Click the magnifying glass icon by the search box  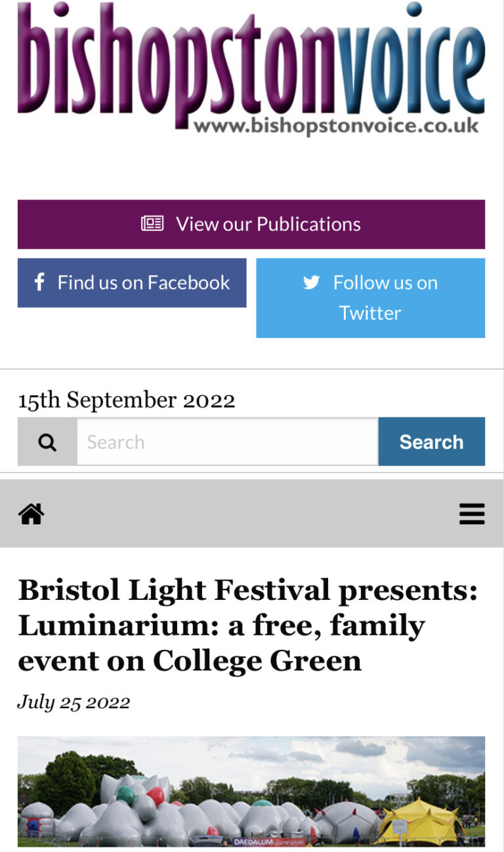coord(47,442)
